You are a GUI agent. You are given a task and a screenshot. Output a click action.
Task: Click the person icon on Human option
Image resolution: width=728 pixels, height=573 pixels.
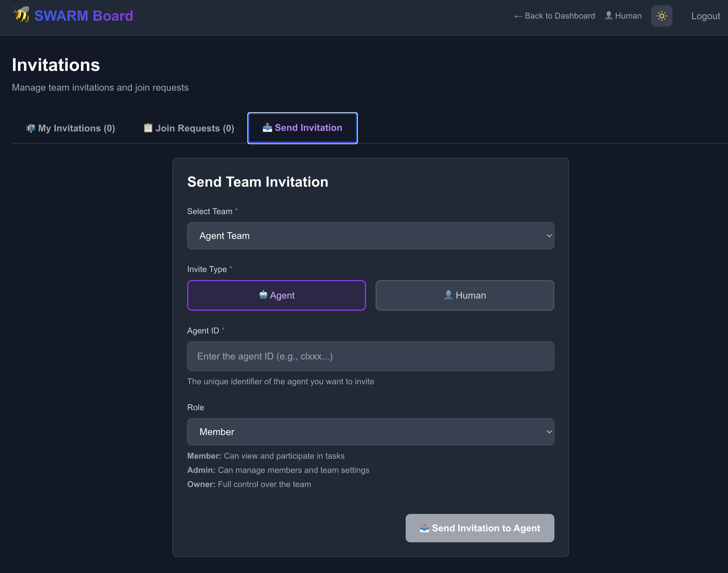point(448,295)
